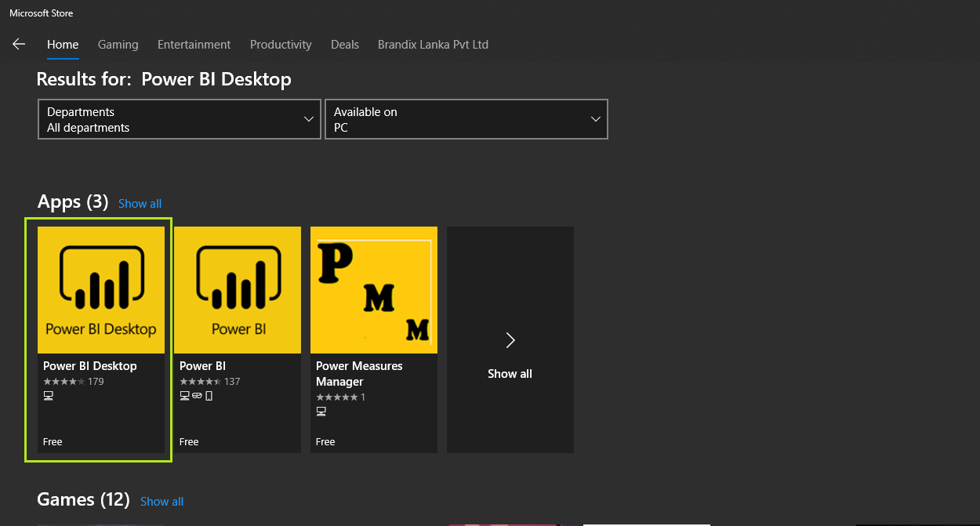The height and width of the screenshot is (526, 980).
Task: Click Free price under Power BI Desktop
Action: [x=53, y=442]
